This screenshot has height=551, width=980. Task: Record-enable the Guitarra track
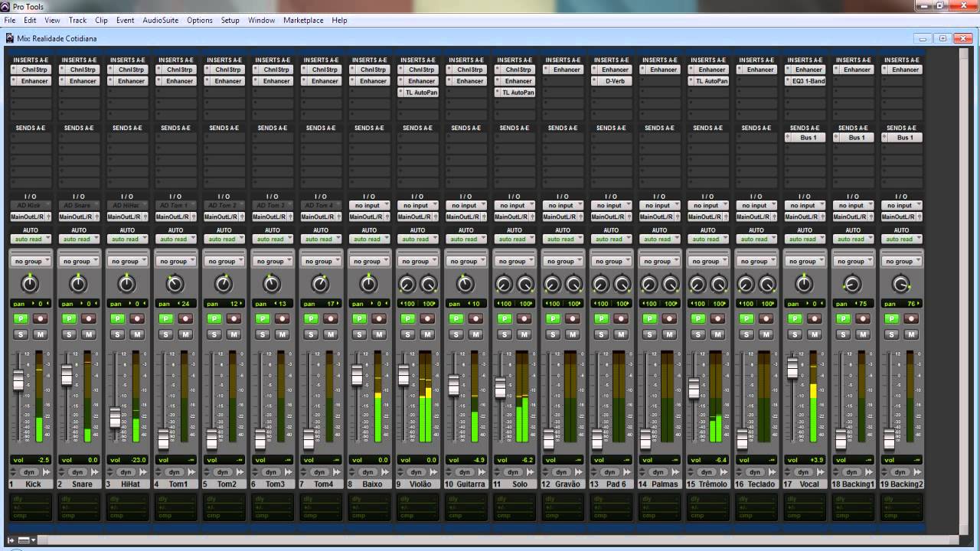(x=475, y=318)
